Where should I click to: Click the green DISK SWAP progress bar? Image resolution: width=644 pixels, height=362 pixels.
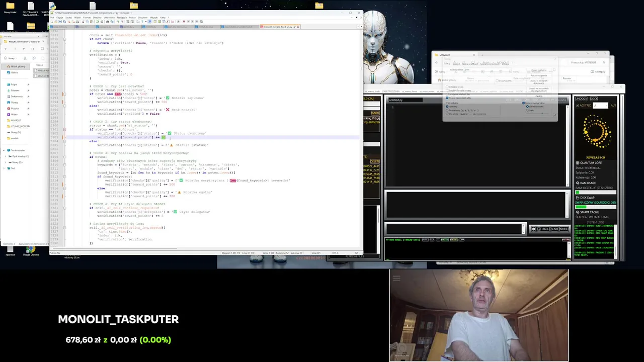click(x=596, y=207)
